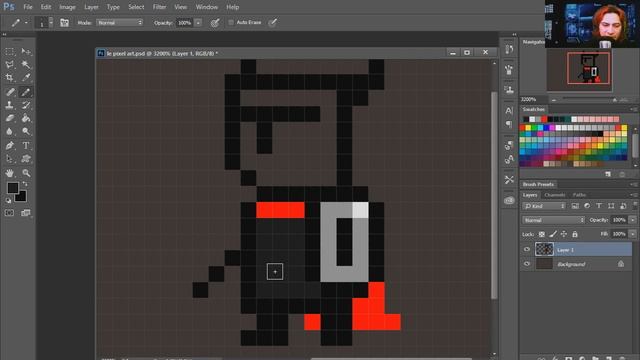Image resolution: width=640 pixels, height=360 pixels.
Task: Filter layers by type layers
Action: (x=599, y=206)
